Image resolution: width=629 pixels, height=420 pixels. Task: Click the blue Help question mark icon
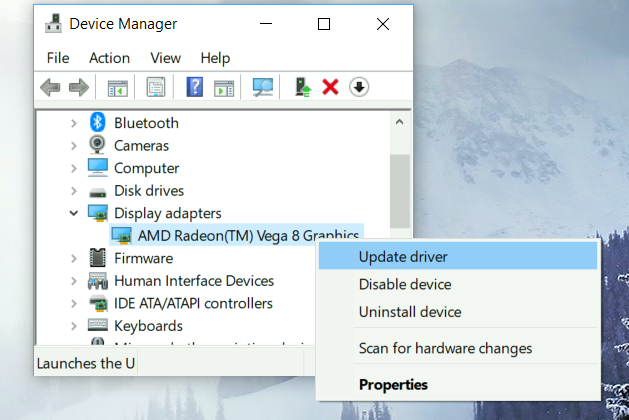coord(195,87)
